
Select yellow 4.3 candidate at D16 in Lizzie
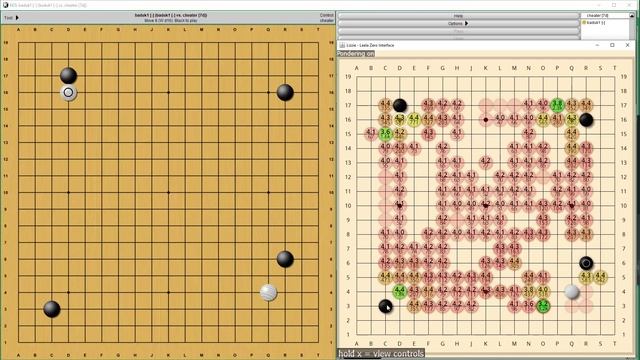400,120
